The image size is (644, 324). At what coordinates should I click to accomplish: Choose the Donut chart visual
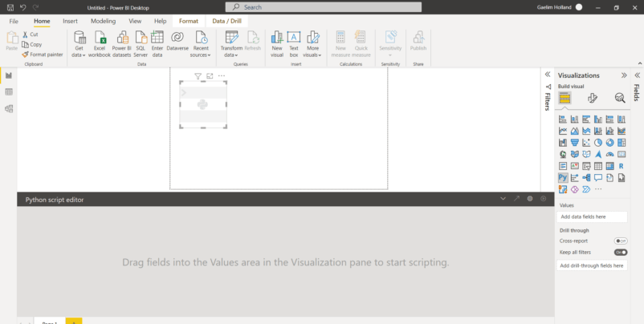point(610,143)
